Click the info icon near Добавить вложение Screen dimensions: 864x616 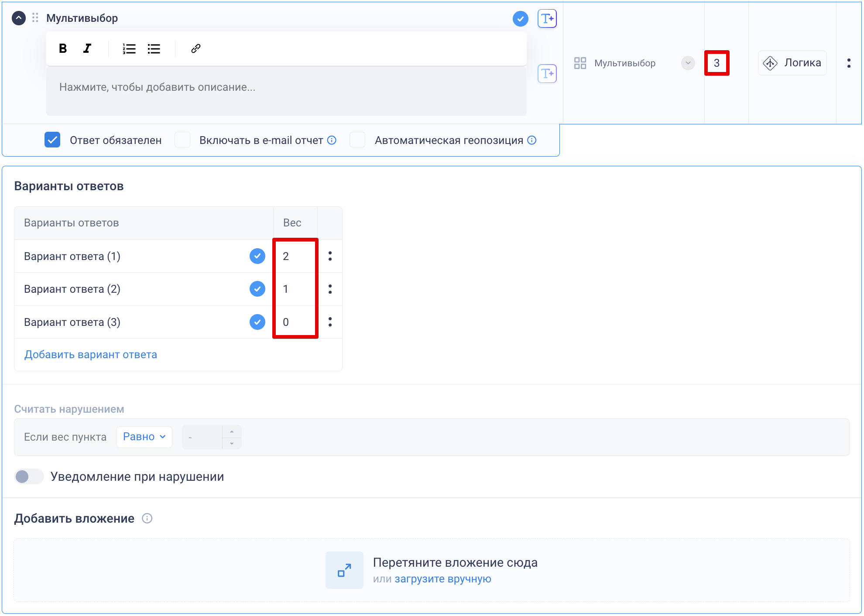tap(147, 518)
